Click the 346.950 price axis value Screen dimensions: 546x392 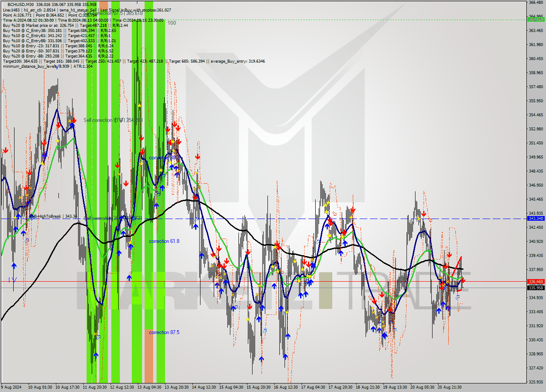(536, 185)
